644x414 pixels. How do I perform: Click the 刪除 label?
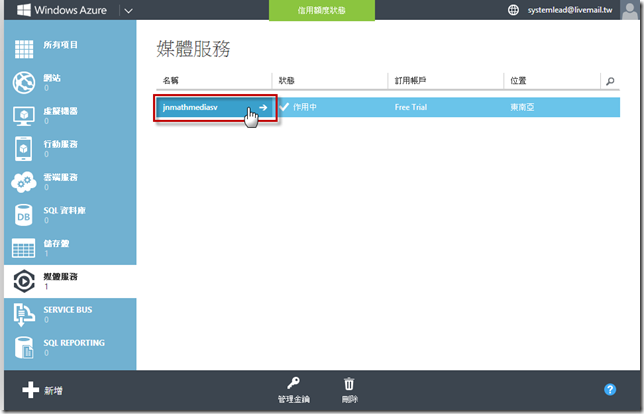350,399
